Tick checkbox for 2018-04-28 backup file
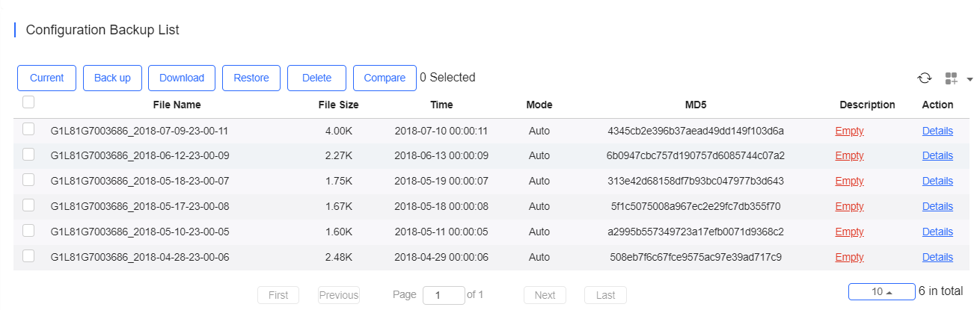Screen dimensions: 980x310 pyautogui.click(x=28, y=256)
